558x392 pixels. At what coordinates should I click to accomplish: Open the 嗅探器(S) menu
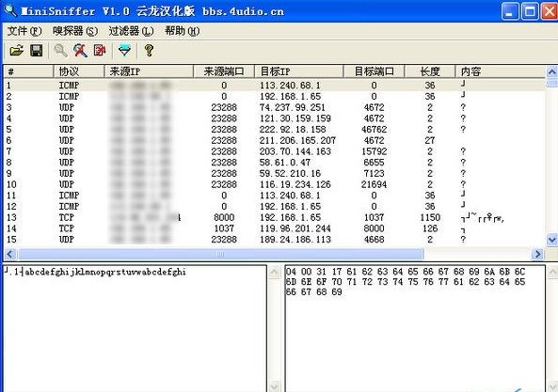pyautogui.click(x=75, y=31)
